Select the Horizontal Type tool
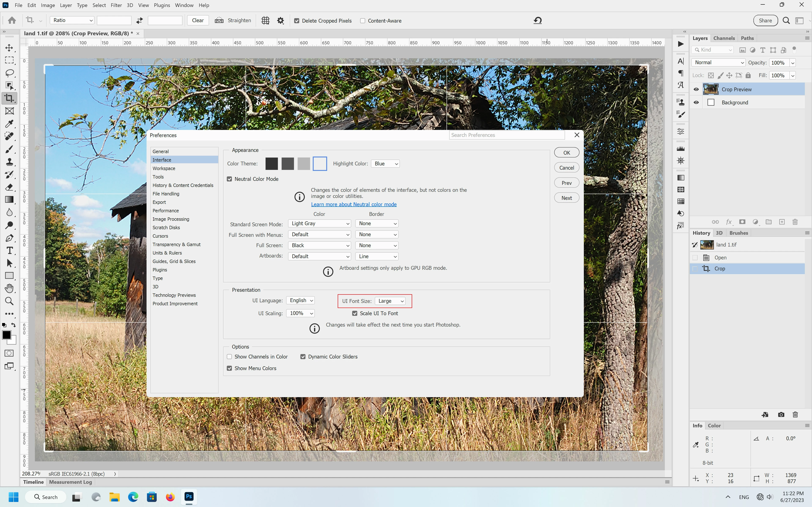The width and height of the screenshot is (812, 507). point(9,251)
